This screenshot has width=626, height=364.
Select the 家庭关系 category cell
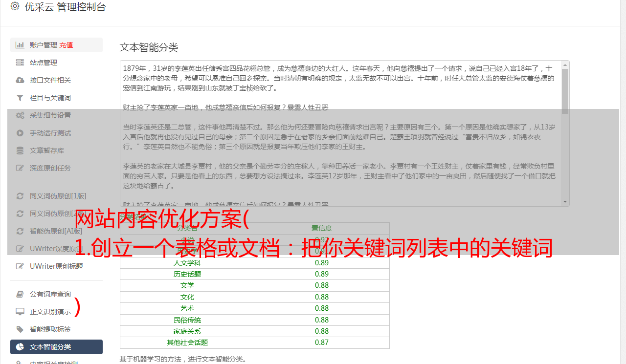187,331
